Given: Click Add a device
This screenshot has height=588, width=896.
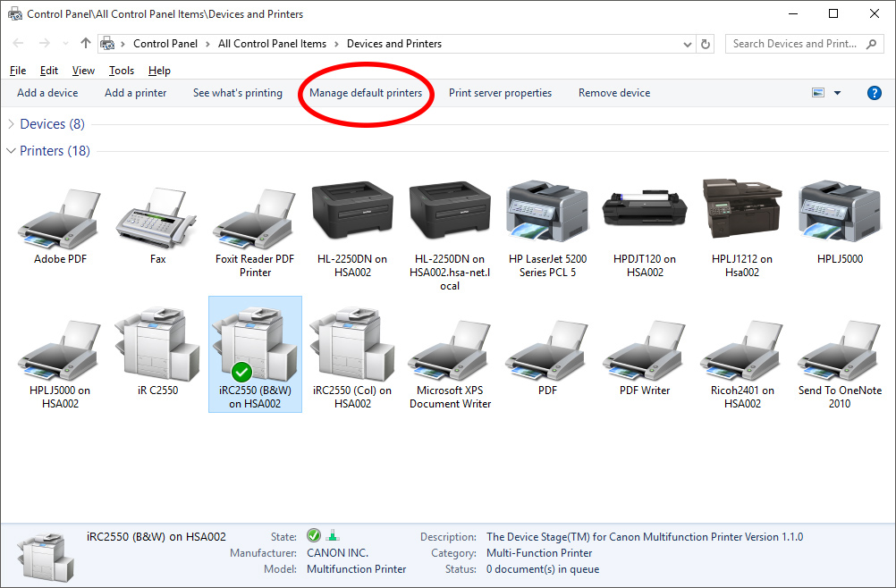Looking at the screenshot, I should (47, 93).
